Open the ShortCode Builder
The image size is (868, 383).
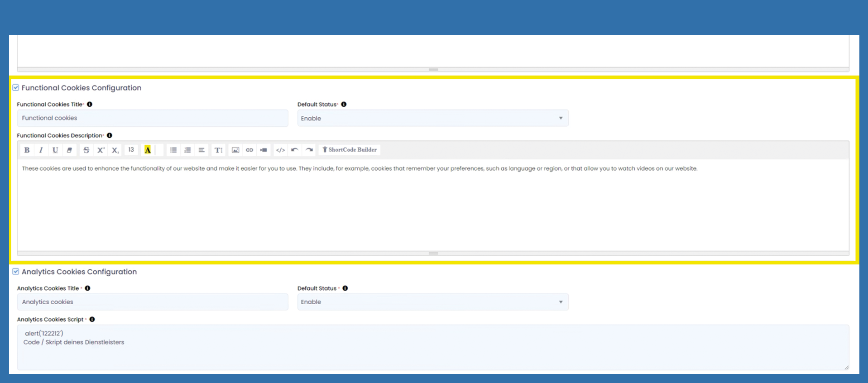point(349,150)
